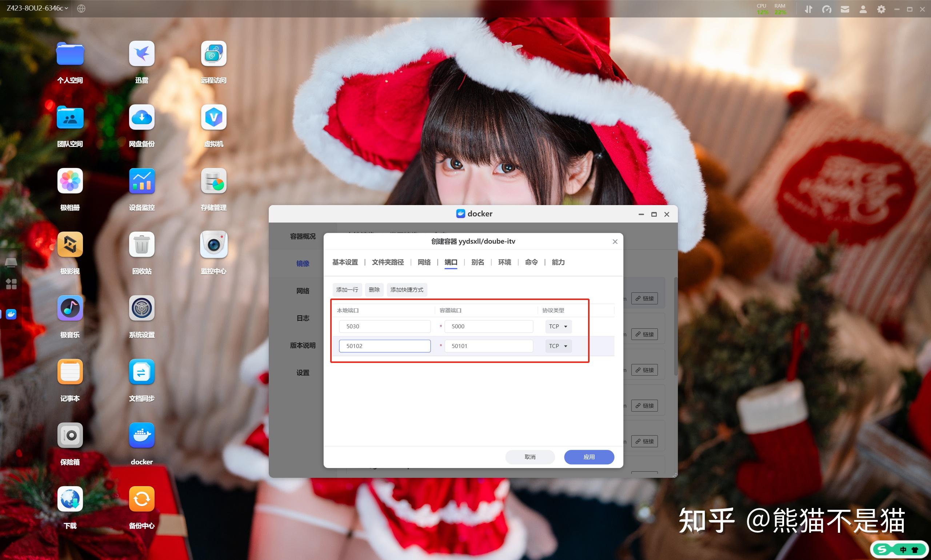This screenshot has height=560, width=931.
Task: Launch the docker app from the desktop
Action: [141, 436]
